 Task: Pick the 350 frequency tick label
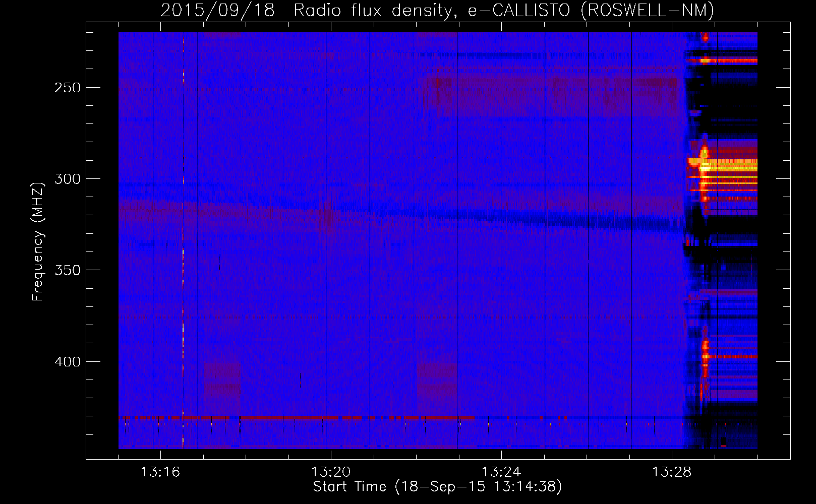click(x=68, y=270)
